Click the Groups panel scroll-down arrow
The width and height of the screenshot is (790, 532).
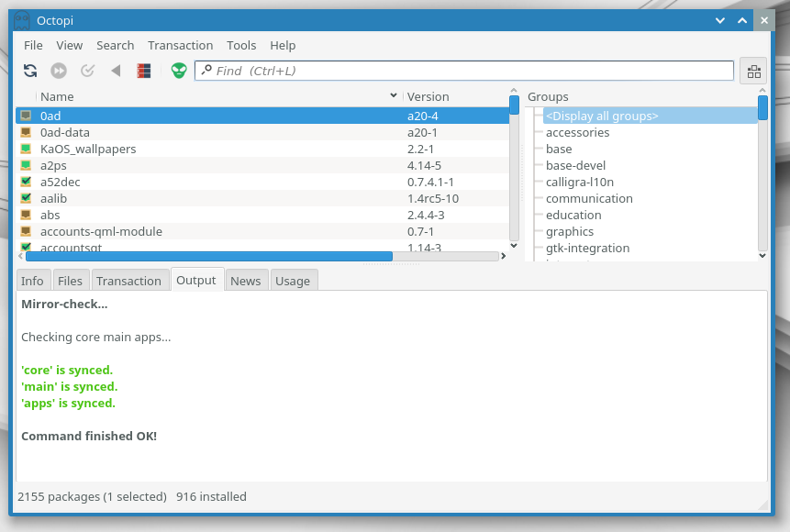(x=762, y=255)
